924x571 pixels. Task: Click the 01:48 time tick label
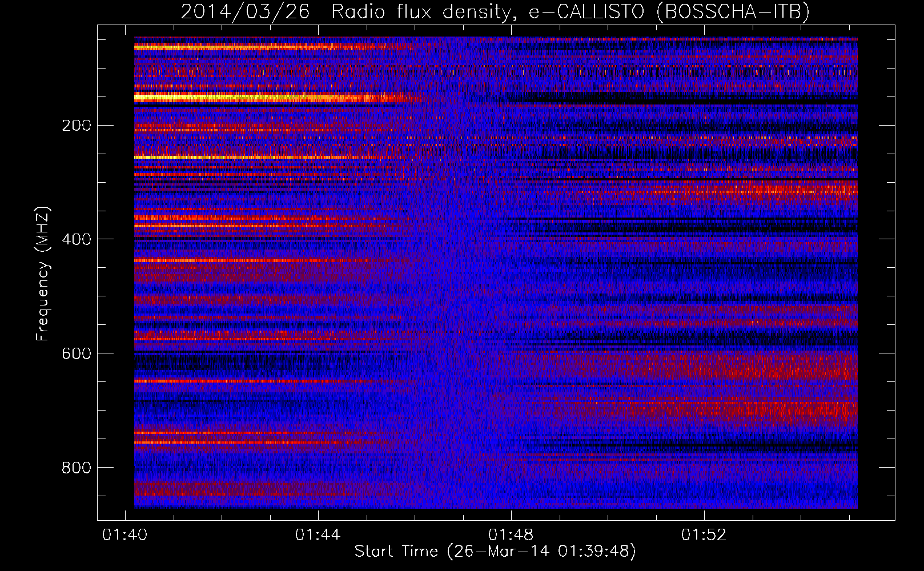pos(511,534)
